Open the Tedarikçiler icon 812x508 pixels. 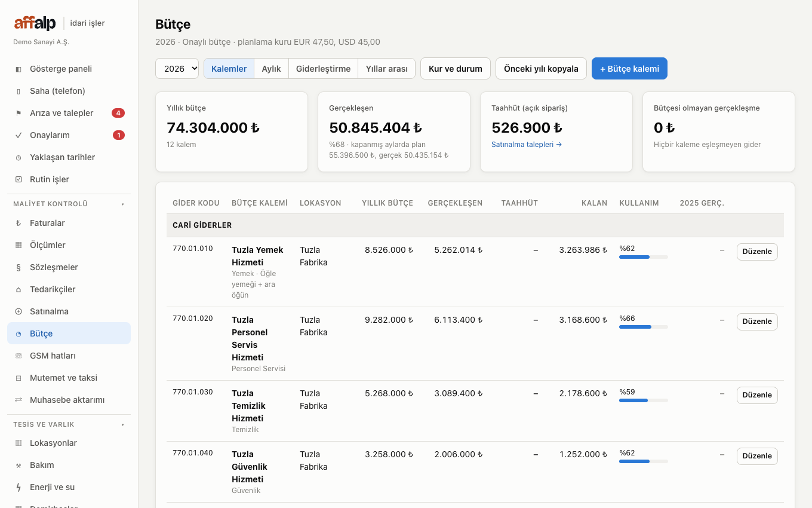pos(19,289)
